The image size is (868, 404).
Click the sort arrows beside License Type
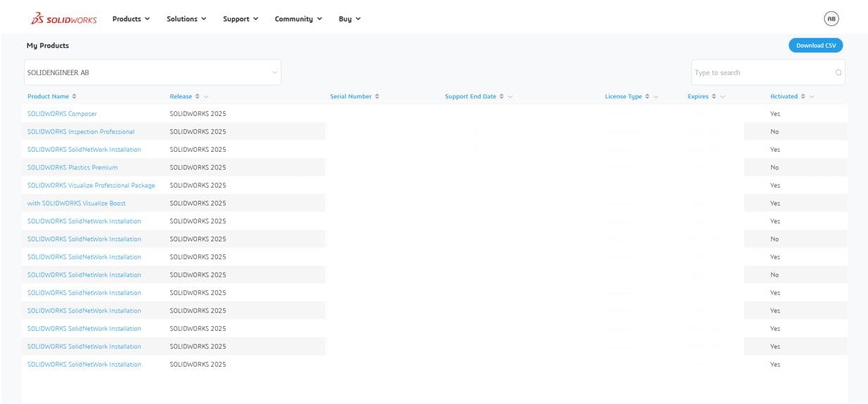point(647,96)
